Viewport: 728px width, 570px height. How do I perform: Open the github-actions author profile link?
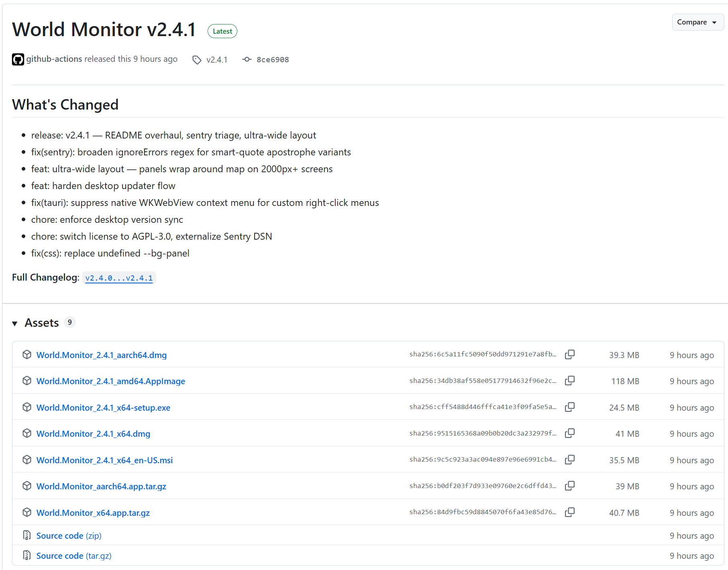coord(54,59)
